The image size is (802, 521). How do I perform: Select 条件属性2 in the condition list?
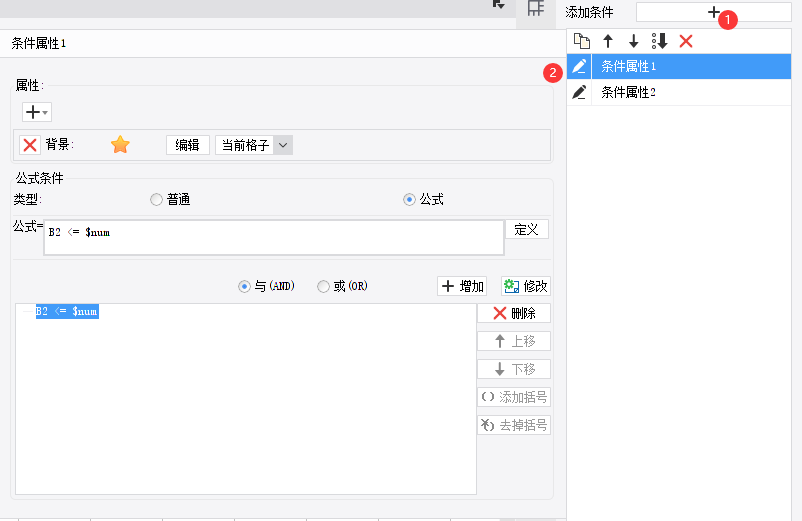tap(691, 93)
